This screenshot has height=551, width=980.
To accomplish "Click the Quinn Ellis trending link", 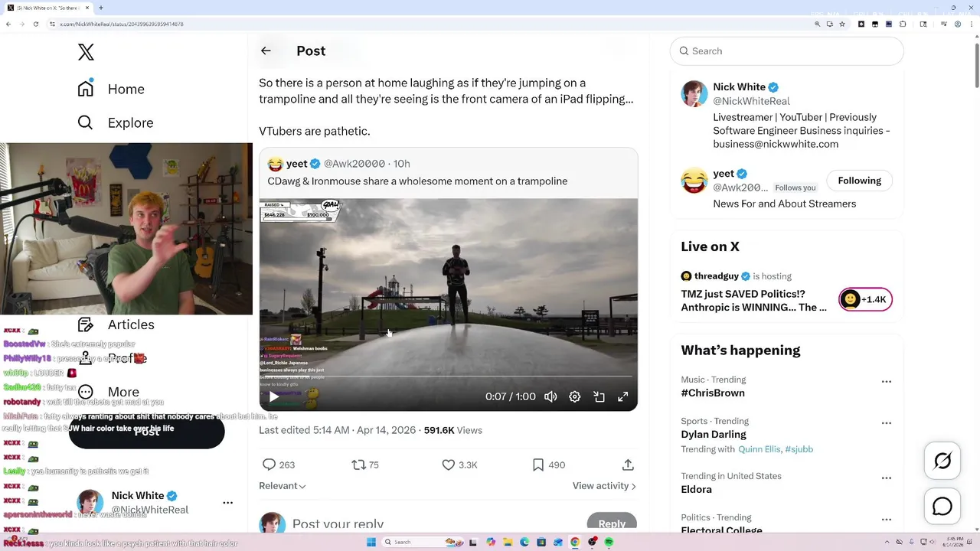I will pyautogui.click(x=760, y=449).
